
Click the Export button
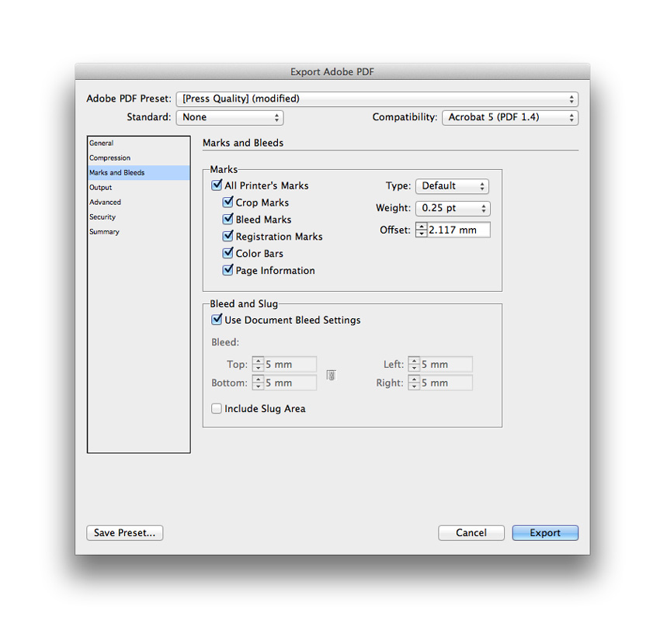(x=545, y=533)
